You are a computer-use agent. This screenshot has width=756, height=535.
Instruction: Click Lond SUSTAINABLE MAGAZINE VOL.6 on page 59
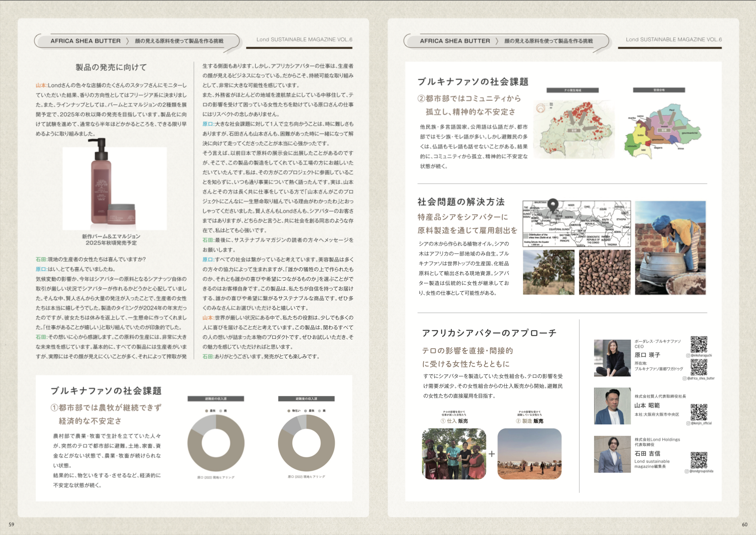click(x=304, y=40)
